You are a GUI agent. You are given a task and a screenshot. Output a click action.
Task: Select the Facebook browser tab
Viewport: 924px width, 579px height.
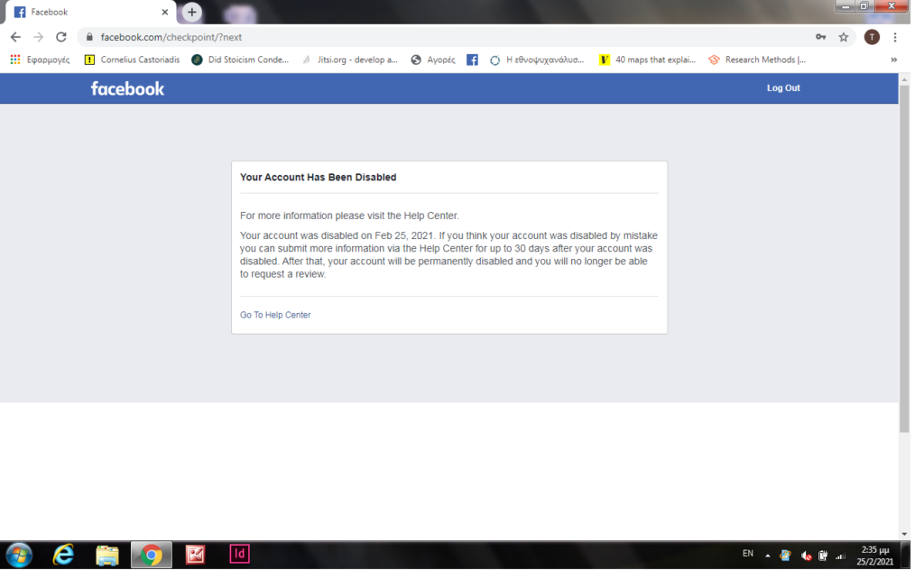pyautogui.click(x=86, y=13)
